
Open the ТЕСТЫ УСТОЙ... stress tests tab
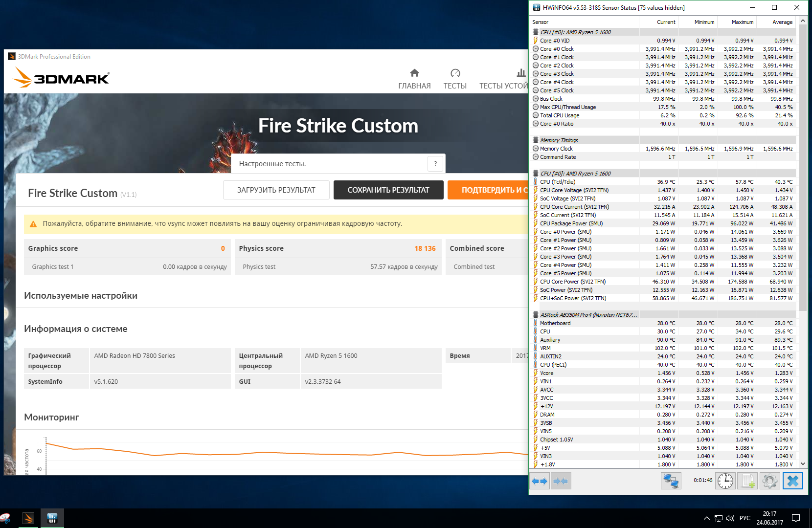coord(504,79)
